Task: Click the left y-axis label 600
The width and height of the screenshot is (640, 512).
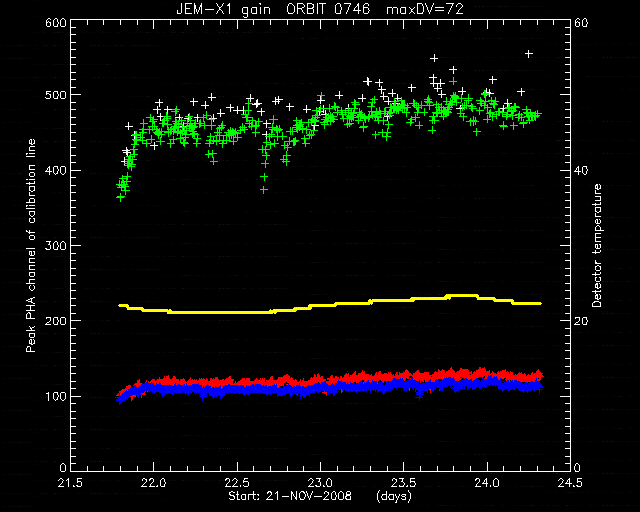Action: pos(56,23)
